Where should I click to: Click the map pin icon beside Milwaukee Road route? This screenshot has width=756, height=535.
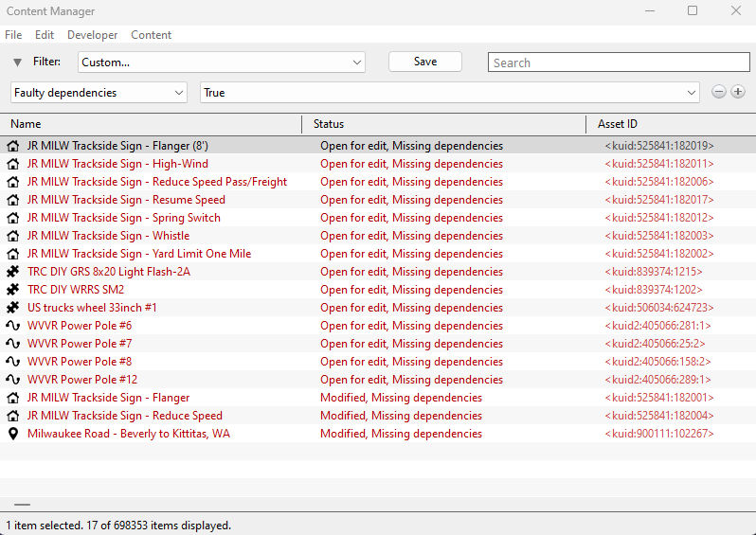tap(12, 434)
